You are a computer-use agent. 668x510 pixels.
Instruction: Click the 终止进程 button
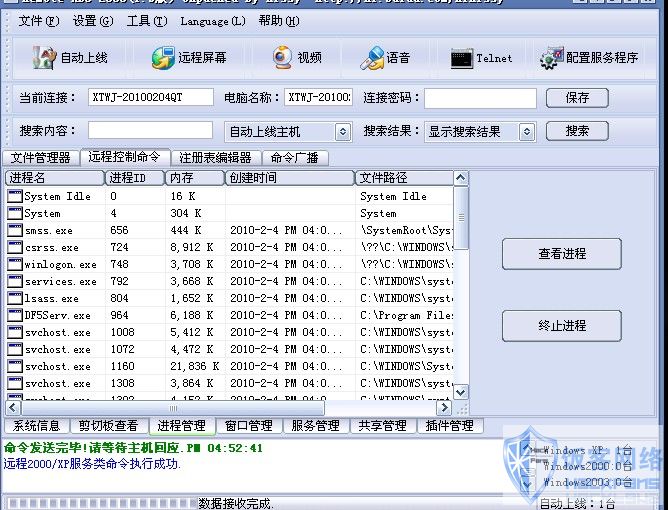tap(562, 326)
